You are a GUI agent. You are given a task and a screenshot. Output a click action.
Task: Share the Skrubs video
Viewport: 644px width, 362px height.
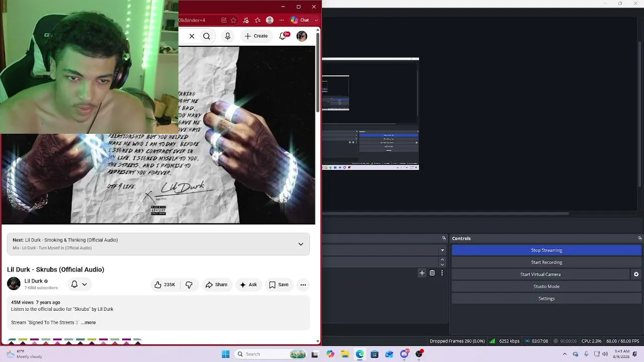216,285
